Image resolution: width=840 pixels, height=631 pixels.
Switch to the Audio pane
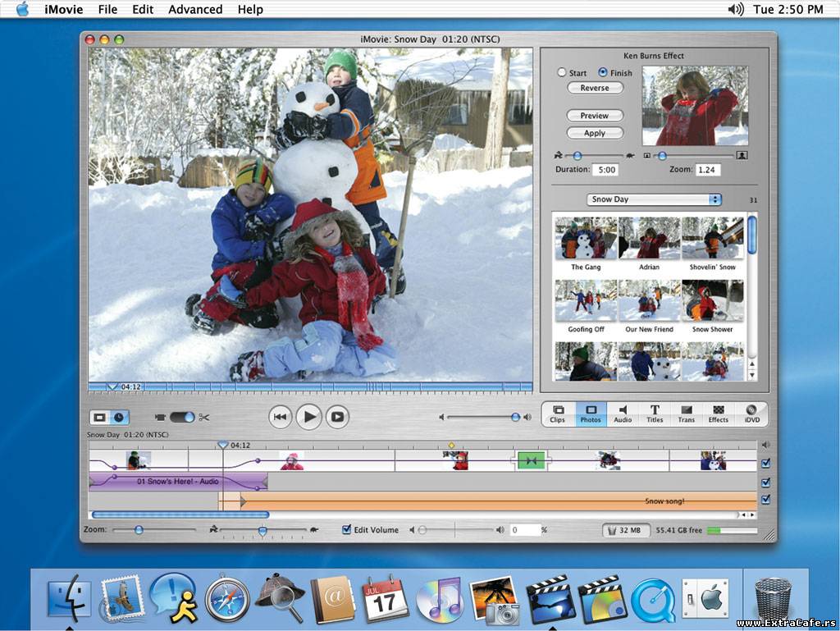click(623, 414)
